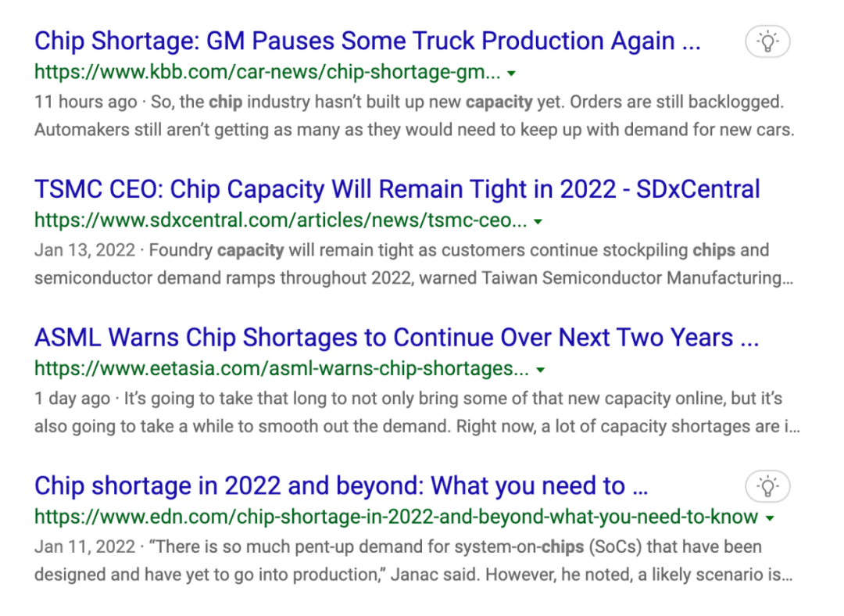Click the lightbulb icon beside the GM result
Image resolution: width=844 pixels, height=616 pixels.
coord(767,41)
